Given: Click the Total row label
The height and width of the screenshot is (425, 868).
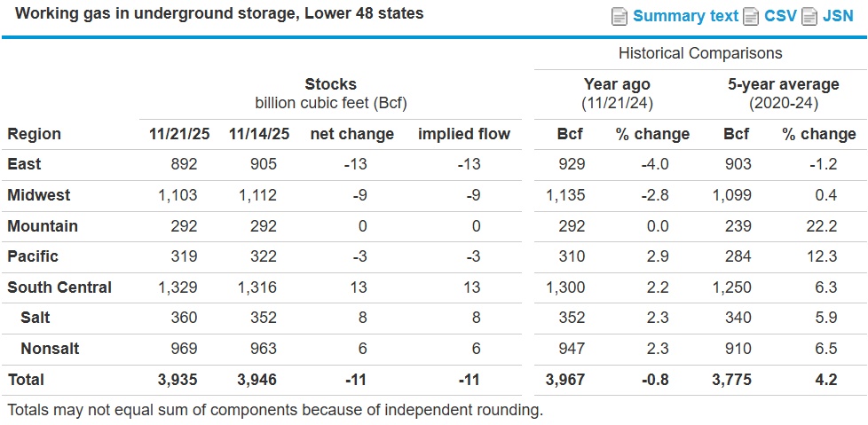Looking at the screenshot, I should 26,380.
